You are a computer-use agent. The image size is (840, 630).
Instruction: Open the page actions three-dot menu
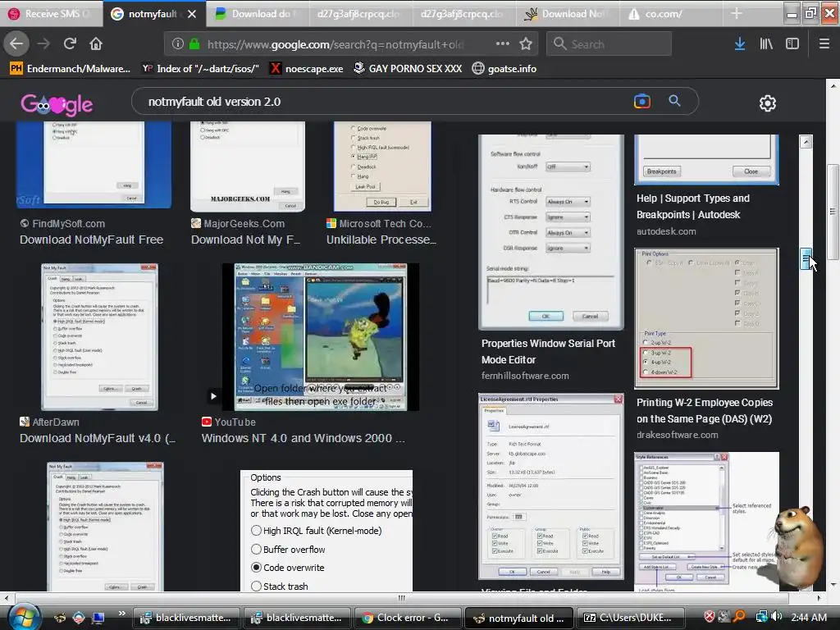coord(503,44)
